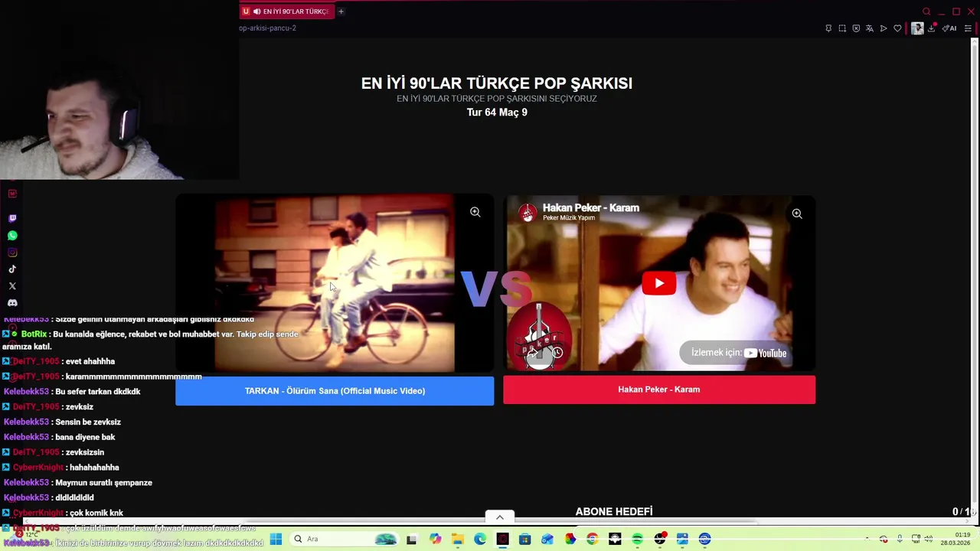The height and width of the screenshot is (551, 980).
Task: Open X (Twitter) in the sidebar
Action: click(12, 286)
